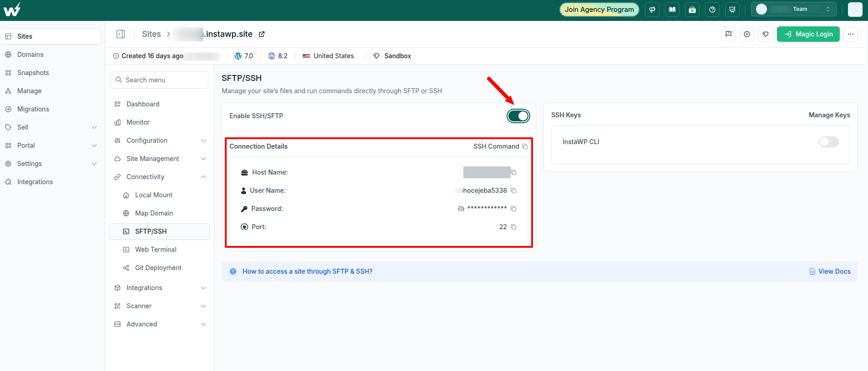Collapse the Connectivity section
This screenshot has height=371, width=868.
(x=159, y=177)
